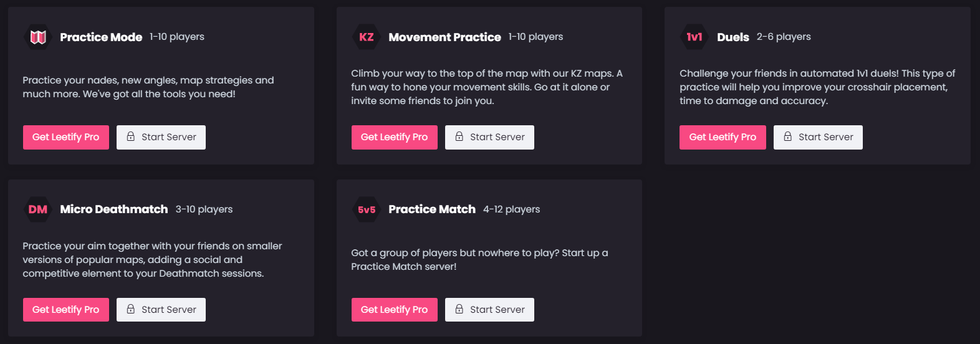Get Leetify Pro in Movement Practice card
The image size is (980, 344).
point(395,137)
